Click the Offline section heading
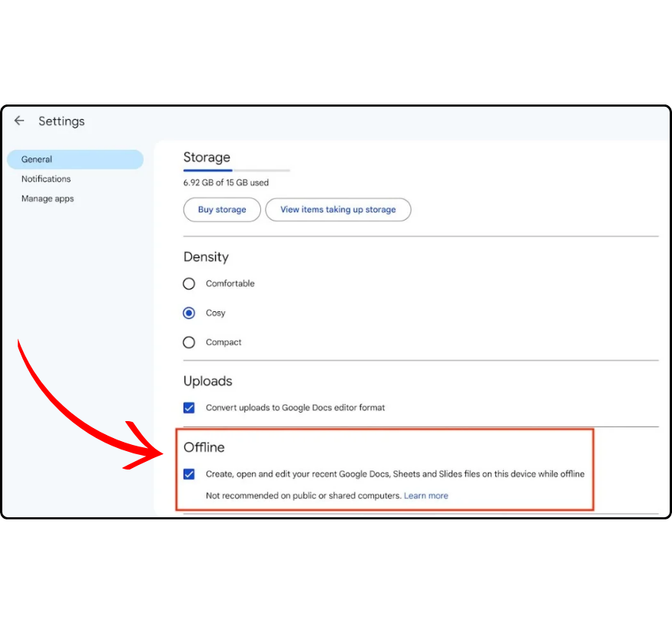Viewport: 672px width, 624px height. (x=204, y=447)
